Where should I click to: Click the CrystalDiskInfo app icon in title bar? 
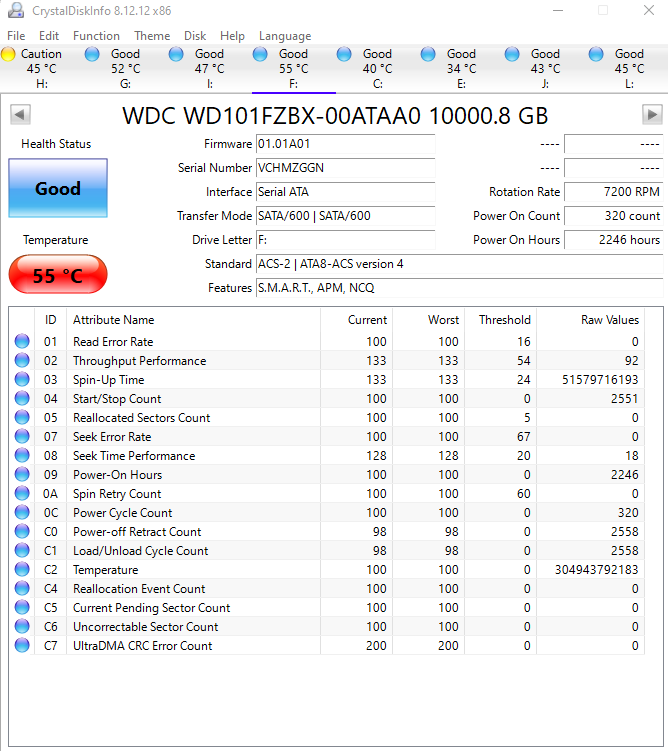(x=16, y=10)
